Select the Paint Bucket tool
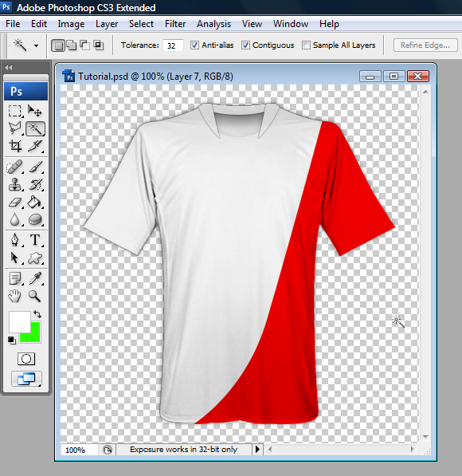The width and height of the screenshot is (462, 476). [x=35, y=203]
